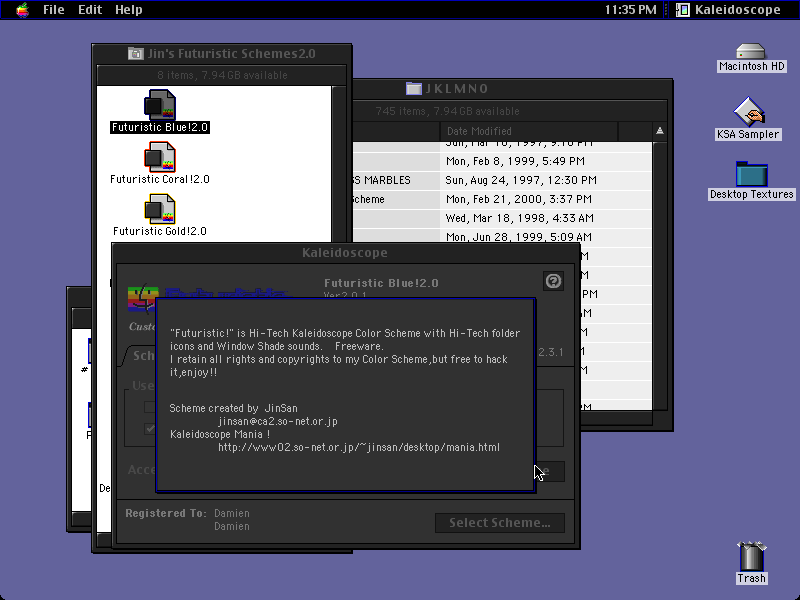800x600 pixels.
Task: Click the Kaleidoscope rainbow face logo
Action: [142, 298]
